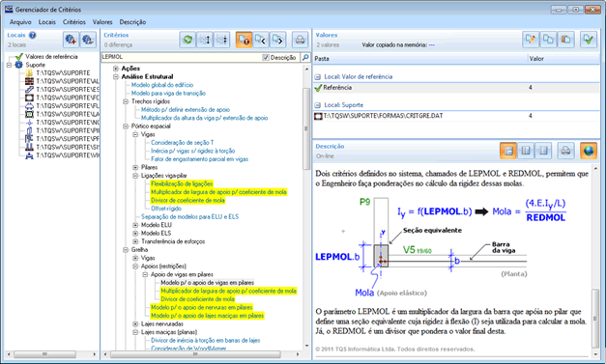
Task: Select Divisor de coeficiente de mola under Ligações
Action: tap(188, 200)
